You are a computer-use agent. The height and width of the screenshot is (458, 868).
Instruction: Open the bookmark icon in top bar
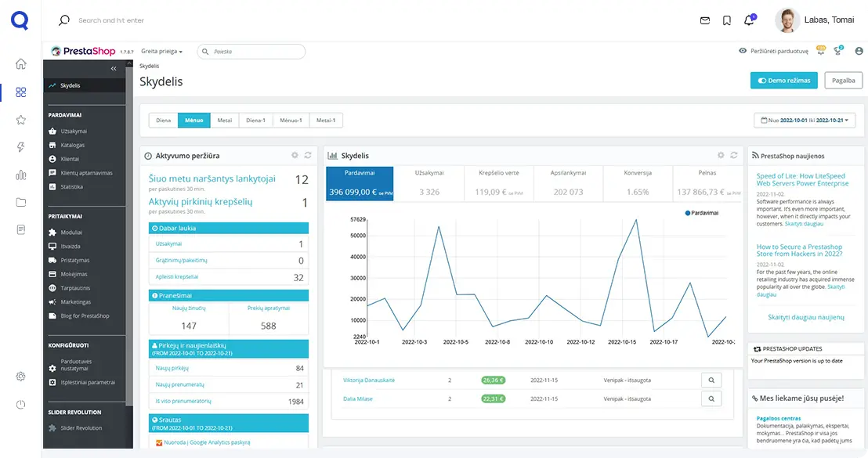coord(727,20)
